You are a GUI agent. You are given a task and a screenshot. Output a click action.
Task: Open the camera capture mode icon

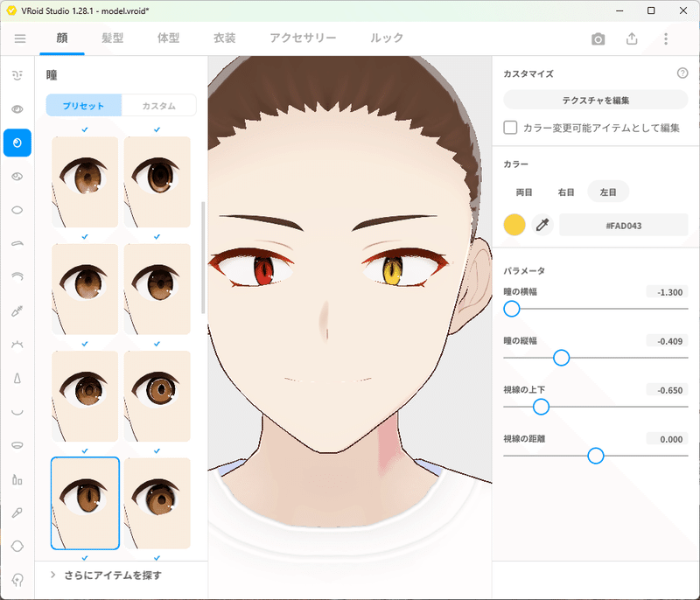point(598,39)
